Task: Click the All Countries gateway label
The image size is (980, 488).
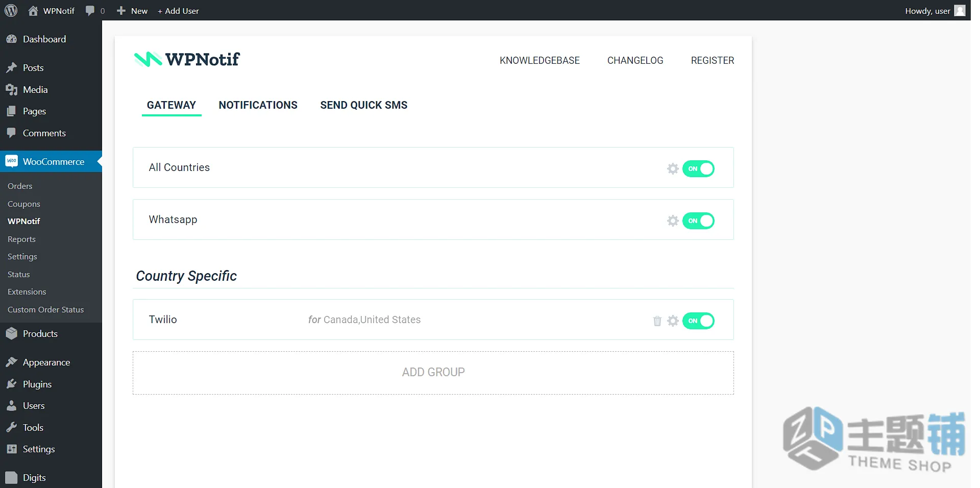Action: pyautogui.click(x=179, y=167)
